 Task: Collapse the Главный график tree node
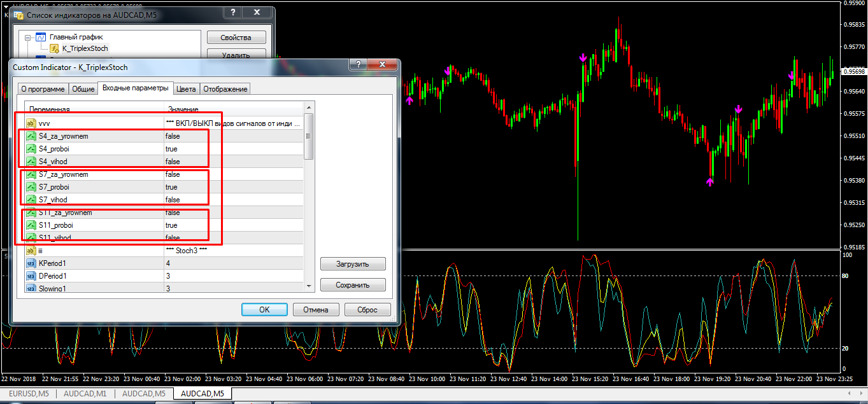[28, 38]
